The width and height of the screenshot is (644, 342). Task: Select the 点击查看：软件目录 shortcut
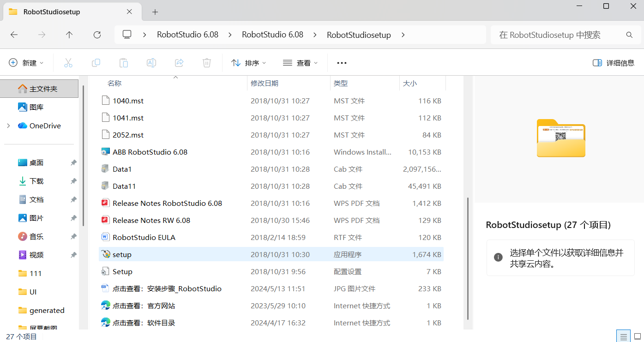(144, 323)
